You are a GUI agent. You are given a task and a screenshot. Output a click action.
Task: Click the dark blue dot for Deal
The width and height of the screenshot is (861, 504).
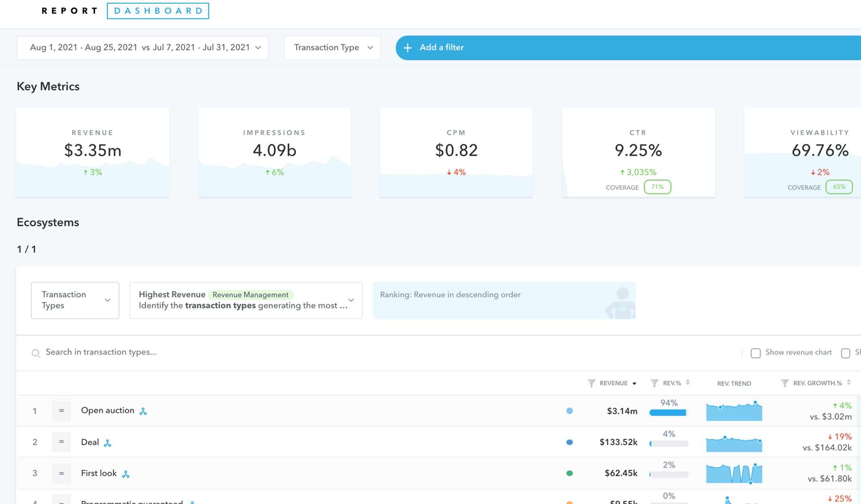coord(570,442)
